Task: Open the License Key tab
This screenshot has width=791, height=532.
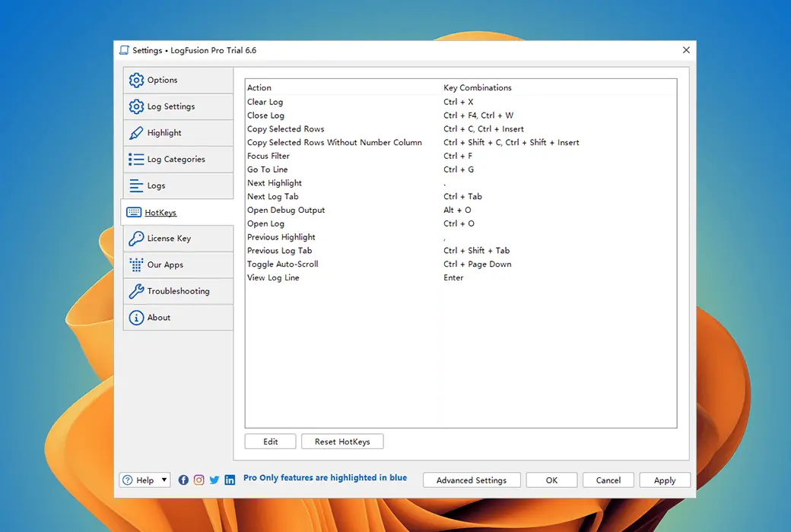Action: (x=178, y=239)
